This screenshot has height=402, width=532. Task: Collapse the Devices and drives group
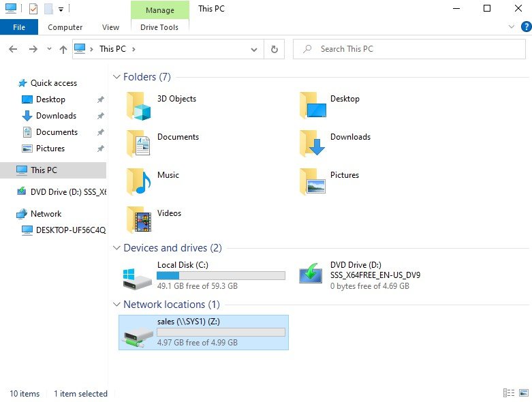[x=116, y=248]
